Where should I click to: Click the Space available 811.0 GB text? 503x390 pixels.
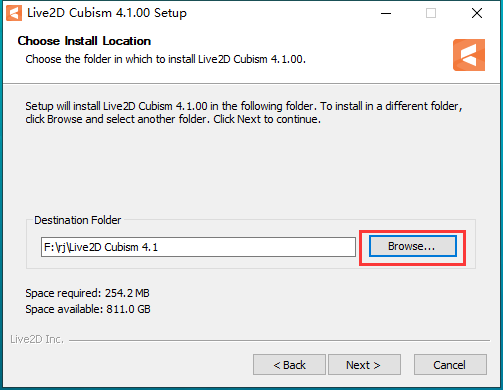coord(88,309)
